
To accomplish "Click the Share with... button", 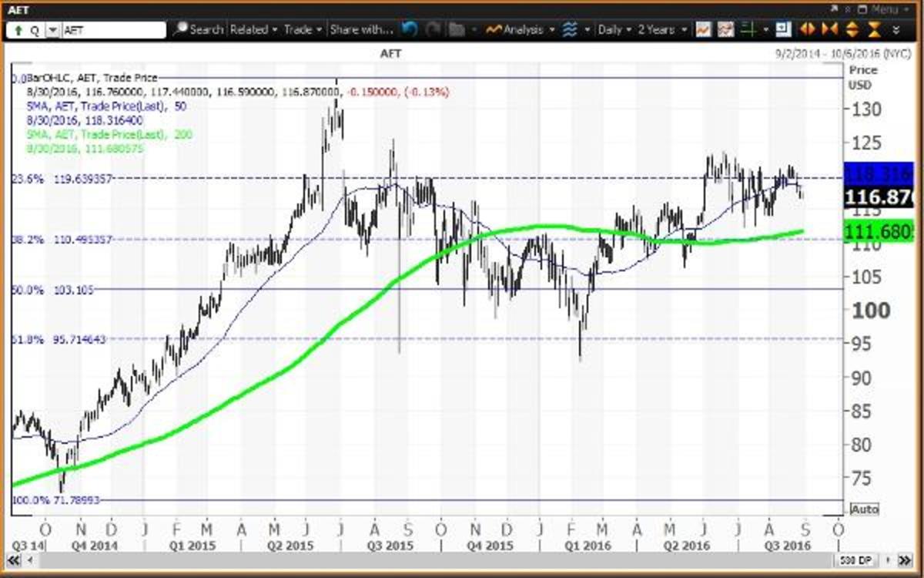I will (x=362, y=29).
